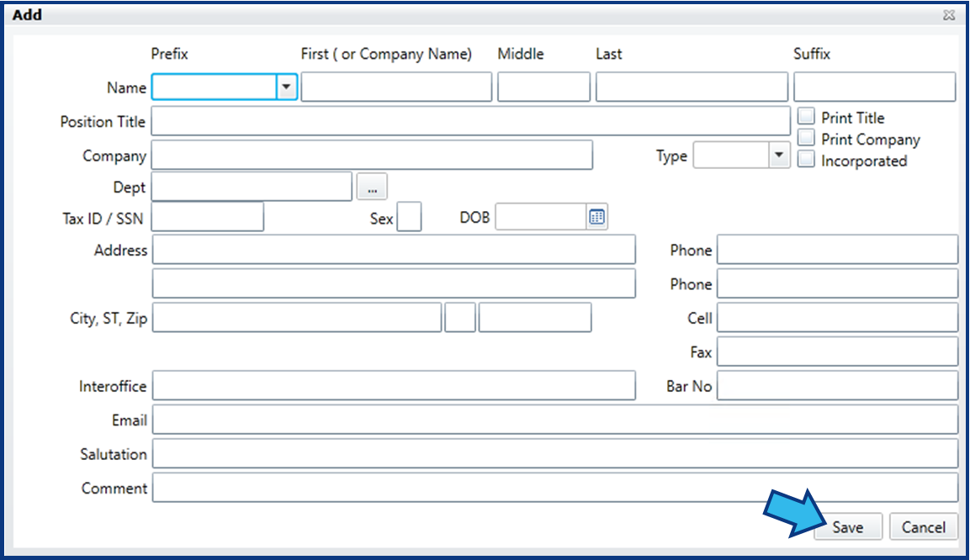Click the Dept browse ellipsis button
This screenshot has width=970, height=560.
(372, 187)
